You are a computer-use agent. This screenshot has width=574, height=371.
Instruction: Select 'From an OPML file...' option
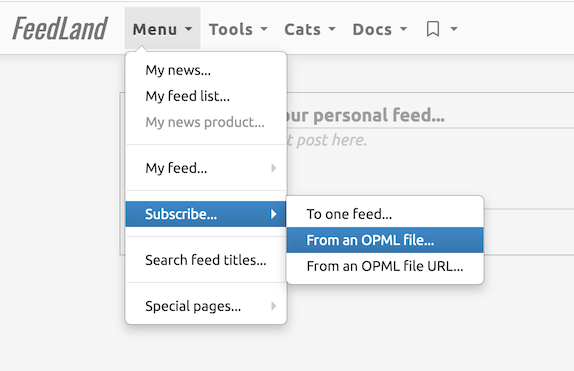click(x=385, y=240)
